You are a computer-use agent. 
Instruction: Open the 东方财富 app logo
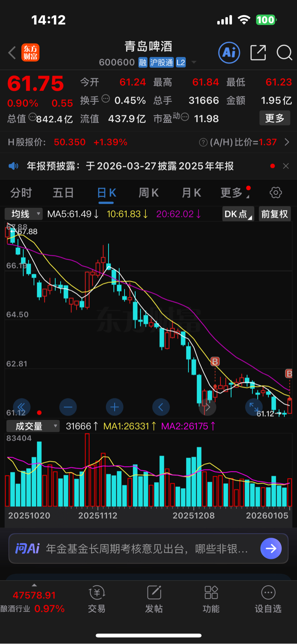(x=30, y=53)
